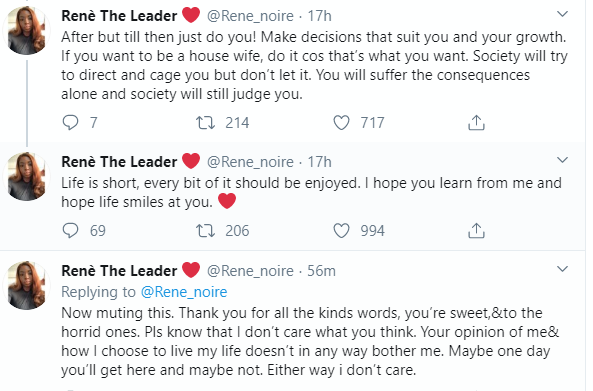The image size is (593, 391).
Task: Open the 'Now muting this' tweet text
Action: click(x=310, y=341)
